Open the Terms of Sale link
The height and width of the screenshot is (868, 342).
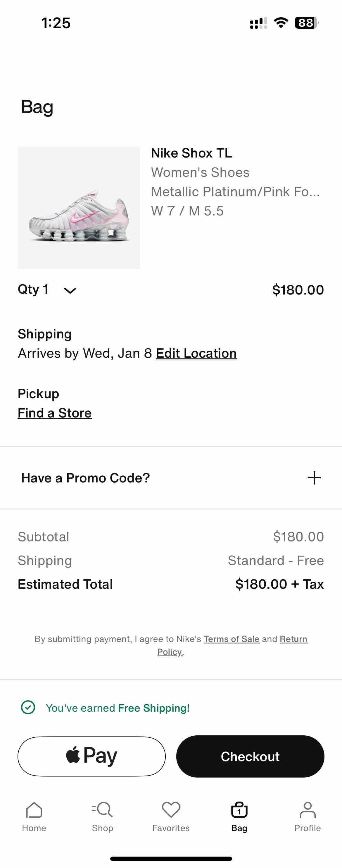[231, 639]
